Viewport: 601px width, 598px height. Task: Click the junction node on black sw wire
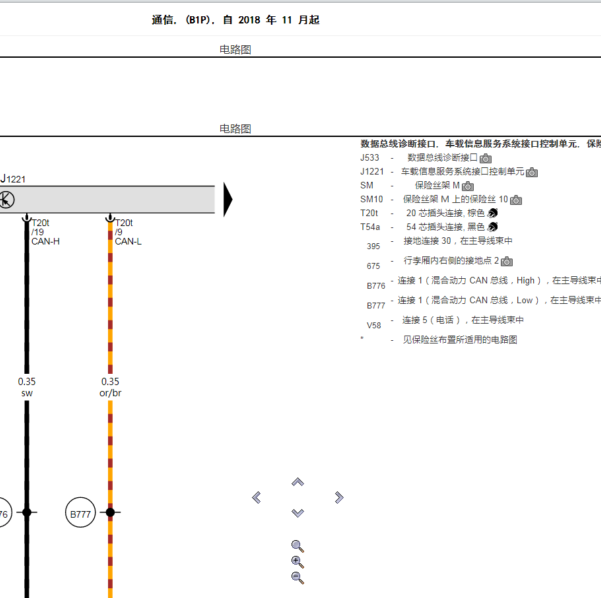(x=27, y=512)
